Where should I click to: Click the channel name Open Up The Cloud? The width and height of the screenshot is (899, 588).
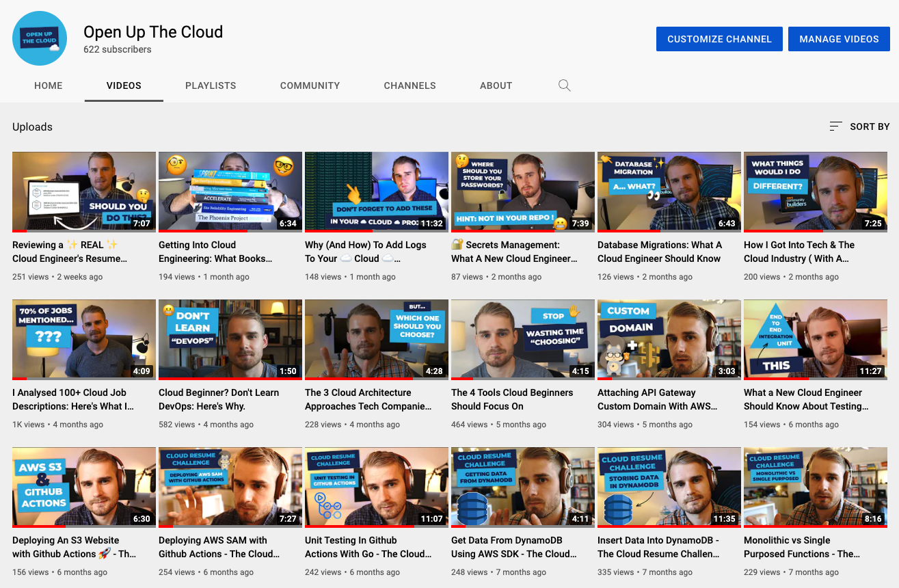coord(153,31)
